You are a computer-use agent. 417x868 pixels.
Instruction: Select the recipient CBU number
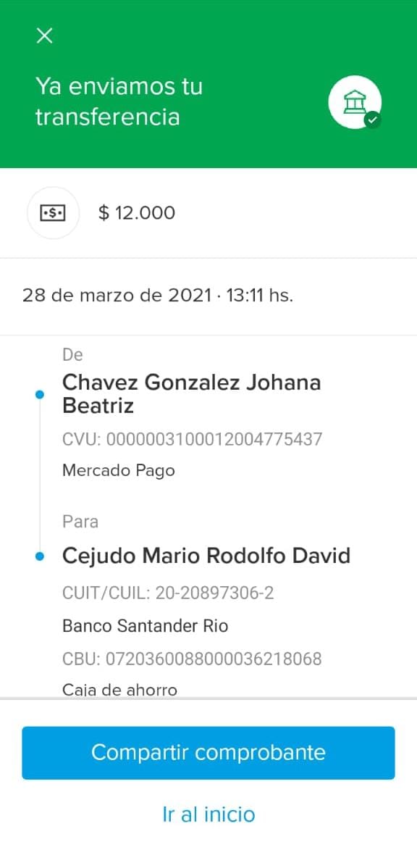click(192, 659)
